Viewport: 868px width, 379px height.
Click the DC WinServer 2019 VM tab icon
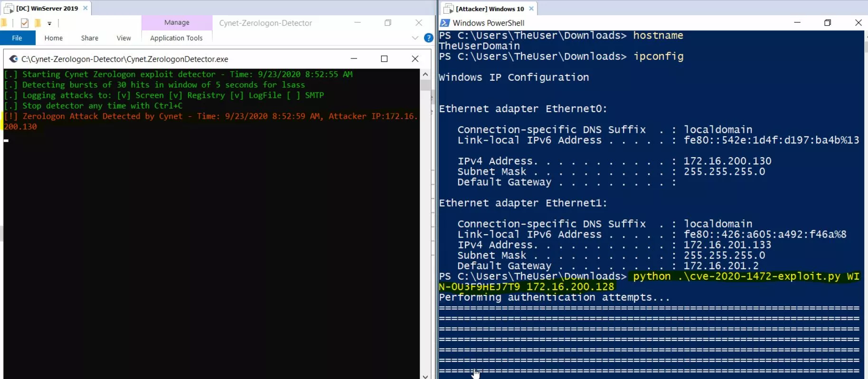9,9
